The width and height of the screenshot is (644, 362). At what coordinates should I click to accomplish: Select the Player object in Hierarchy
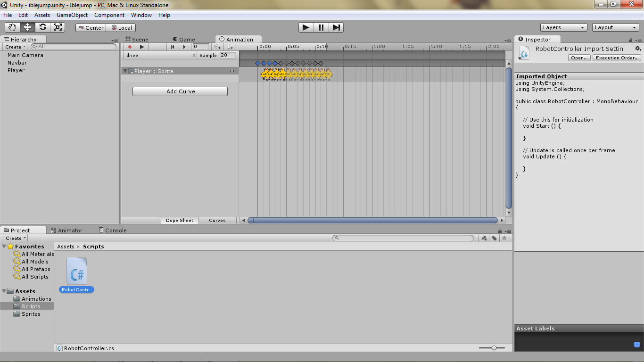[17, 70]
